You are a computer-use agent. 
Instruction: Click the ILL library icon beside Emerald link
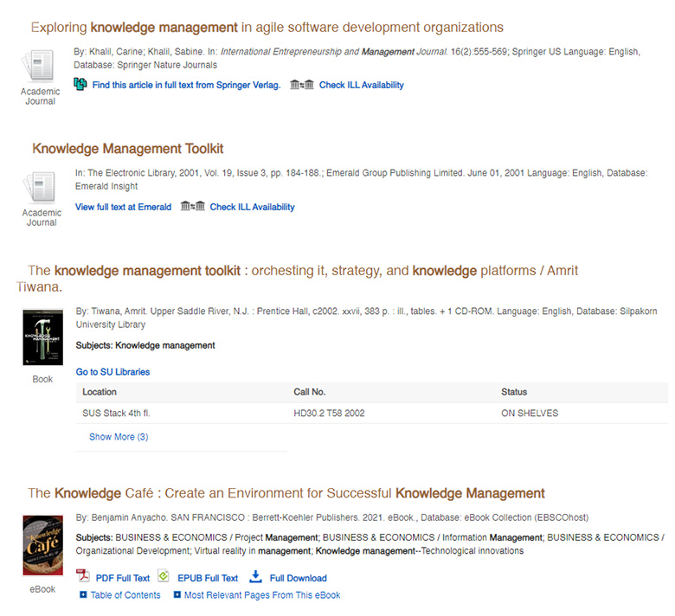tap(193, 207)
